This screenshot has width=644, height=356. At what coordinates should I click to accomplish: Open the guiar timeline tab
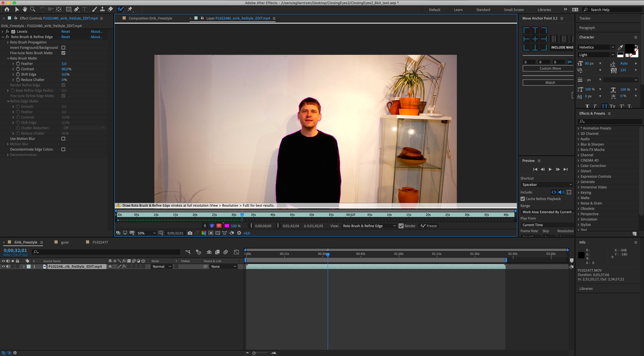65,242
